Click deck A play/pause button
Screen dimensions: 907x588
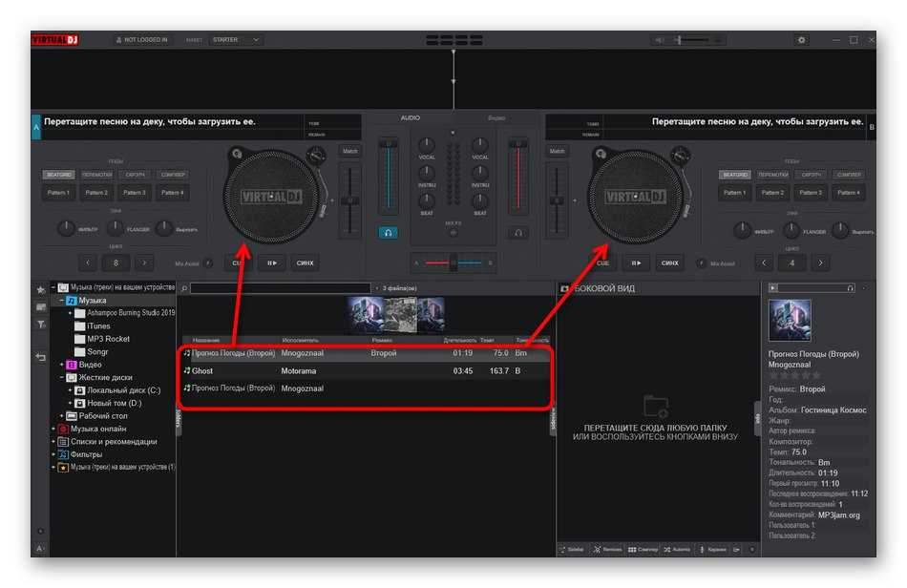point(272,263)
